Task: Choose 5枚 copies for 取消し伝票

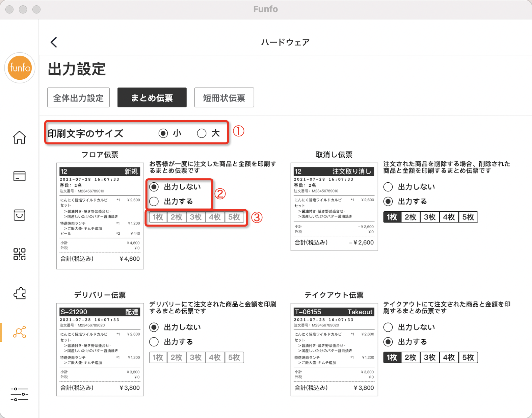Action: pos(469,217)
